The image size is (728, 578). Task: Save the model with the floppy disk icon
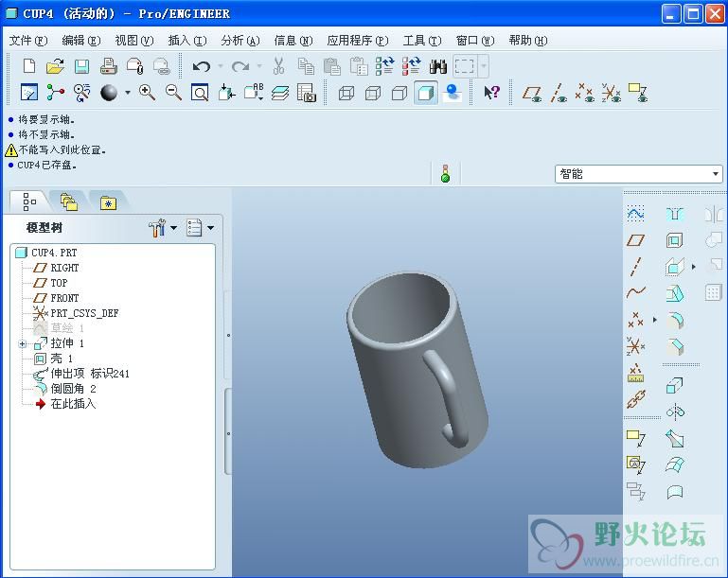[x=81, y=66]
